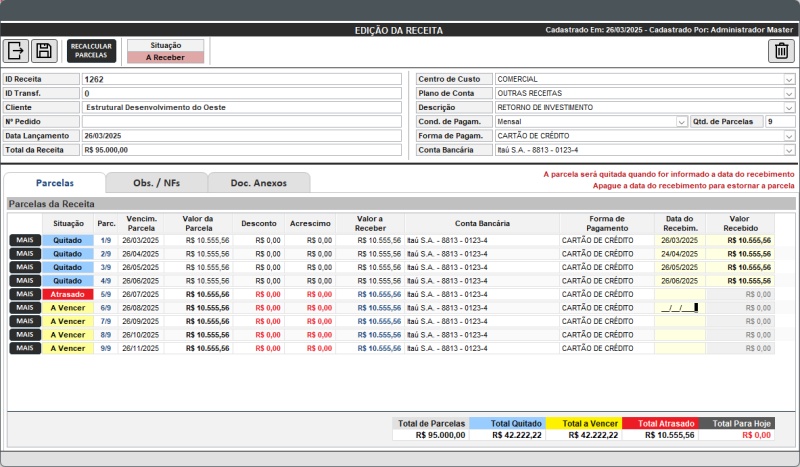Image resolution: width=800 pixels, height=467 pixels.
Task: Switch to the Obs. / NFs tab
Action: tap(156, 183)
